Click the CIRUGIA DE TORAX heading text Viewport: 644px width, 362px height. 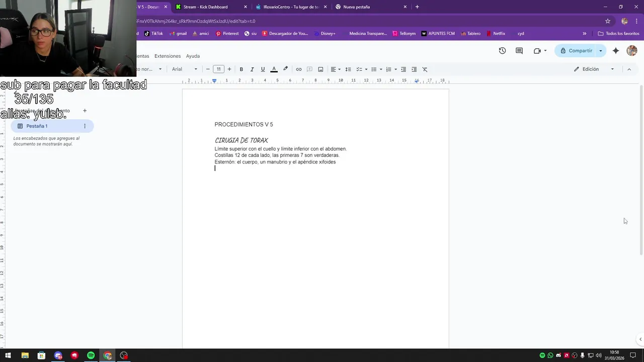point(242,140)
